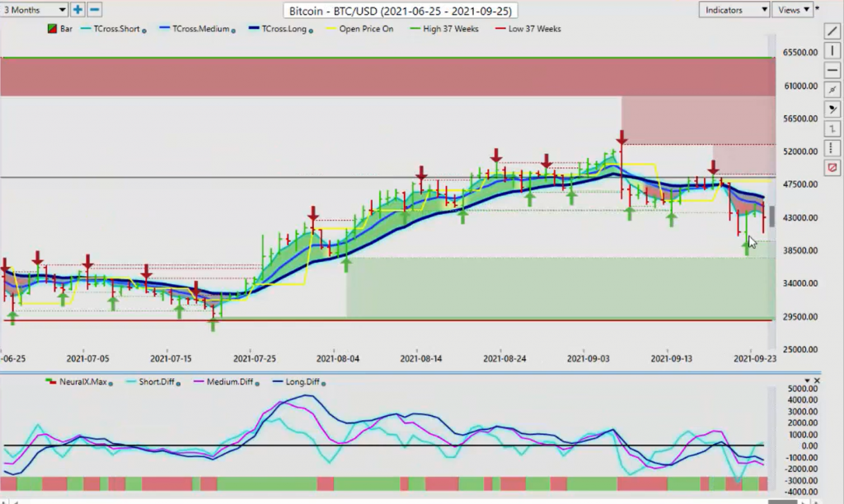844x504 pixels.
Task: Open the lower indicator panel options arrow
Action: pos(807,380)
